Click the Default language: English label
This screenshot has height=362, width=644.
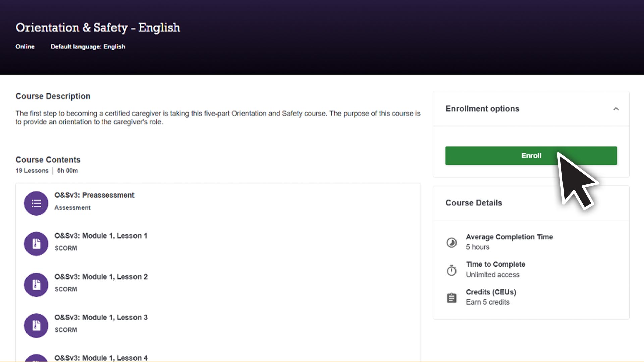pos(88,47)
